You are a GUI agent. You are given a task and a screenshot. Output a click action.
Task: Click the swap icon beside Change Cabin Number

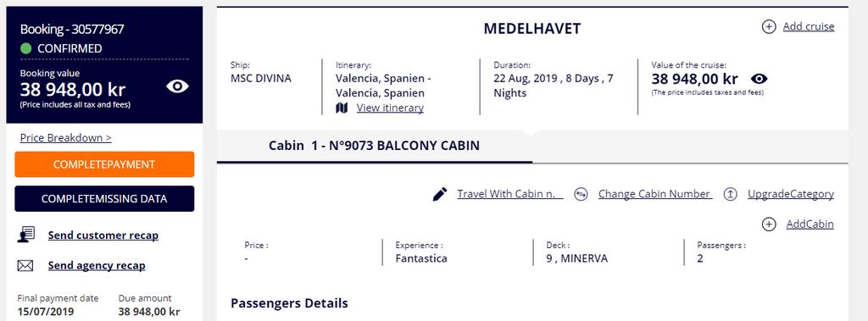pyautogui.click(x=581, y=194)
